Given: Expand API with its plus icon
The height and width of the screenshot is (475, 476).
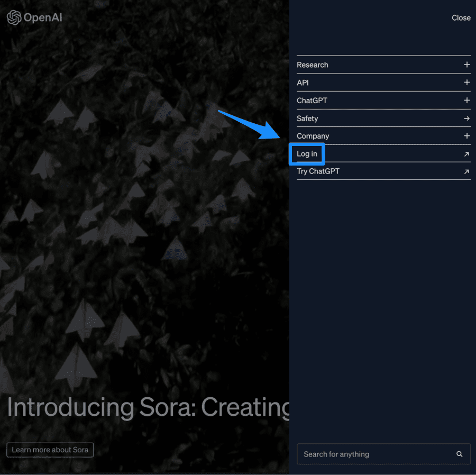Looking at the screenshot, I should coord(467,83).
